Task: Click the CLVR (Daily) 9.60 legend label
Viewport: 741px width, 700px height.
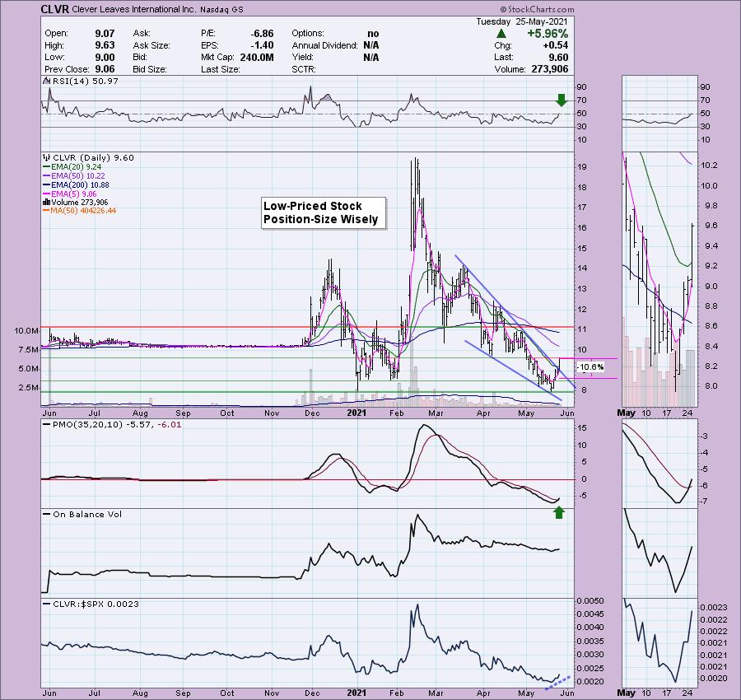Action: (x=94, y=158)
